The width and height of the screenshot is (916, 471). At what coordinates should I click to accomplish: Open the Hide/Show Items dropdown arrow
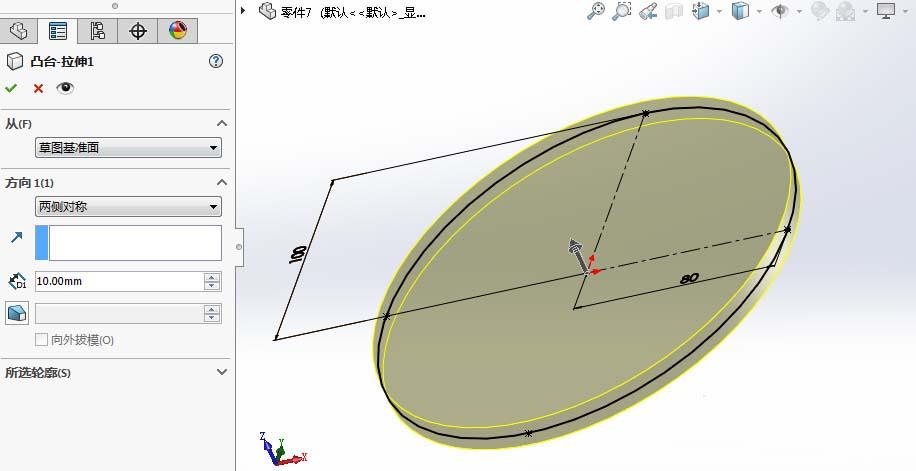pos(799,12)
